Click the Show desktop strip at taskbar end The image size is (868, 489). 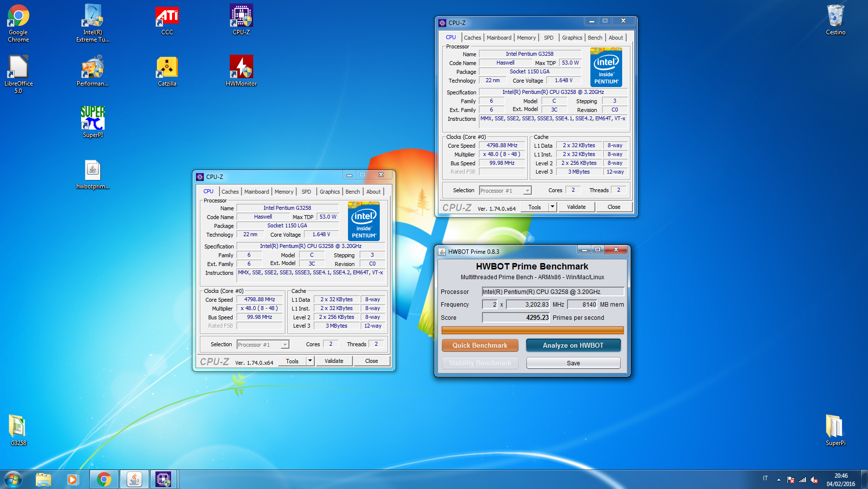tap(864, 479)
